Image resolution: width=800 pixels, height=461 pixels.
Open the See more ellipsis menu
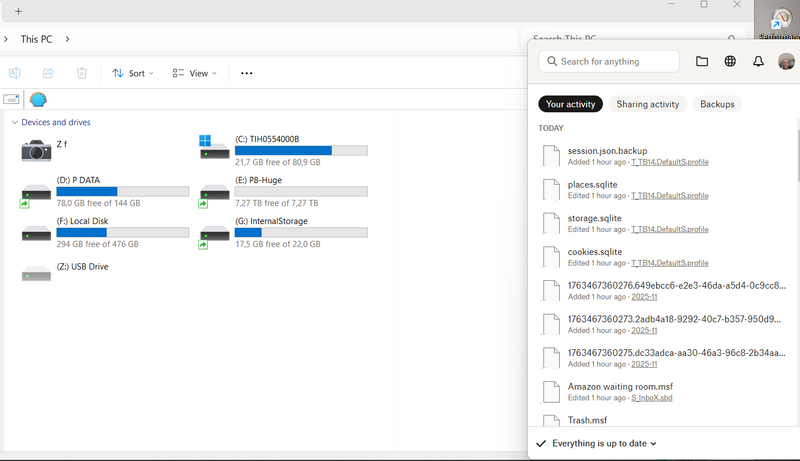click(x=246, y=73)
